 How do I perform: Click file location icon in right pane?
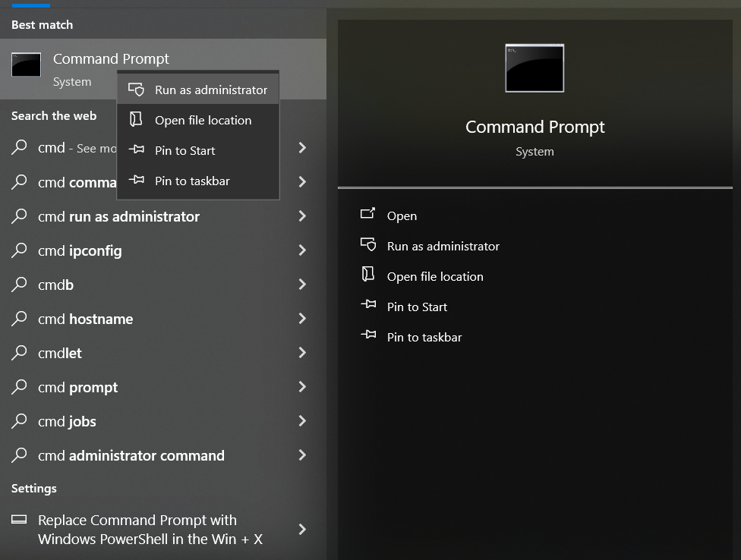tap(368, 275)
